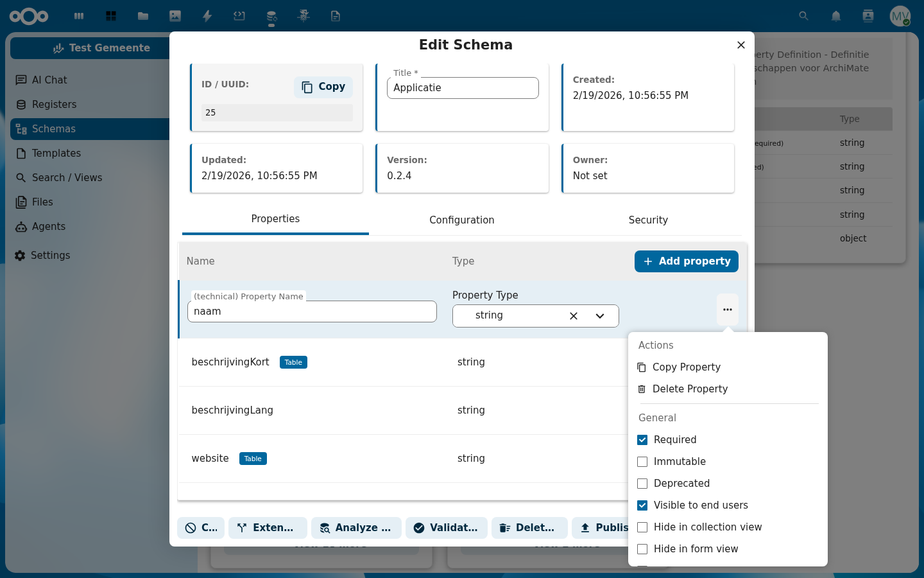Open the Photos app icon in the top bar
The width and height of the screenshot is (924, 578).
pyautogui.click(x=175, y=16)
